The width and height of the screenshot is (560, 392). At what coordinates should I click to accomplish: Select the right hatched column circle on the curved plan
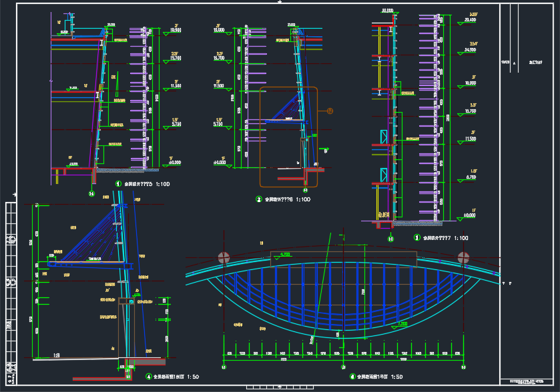click(463, 258)
